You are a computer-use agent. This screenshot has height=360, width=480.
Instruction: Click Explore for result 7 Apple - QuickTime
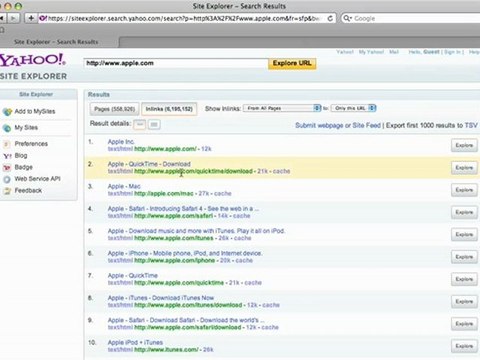click(x=464, y=280)
